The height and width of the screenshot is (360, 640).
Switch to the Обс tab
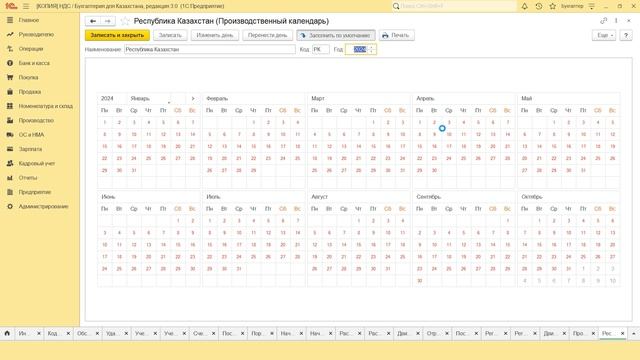82,333
